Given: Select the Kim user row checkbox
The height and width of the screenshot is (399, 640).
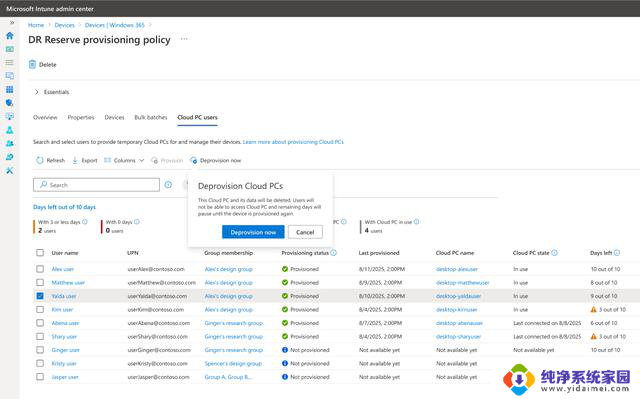Looking at the screenshot, I should click(40, 309).
